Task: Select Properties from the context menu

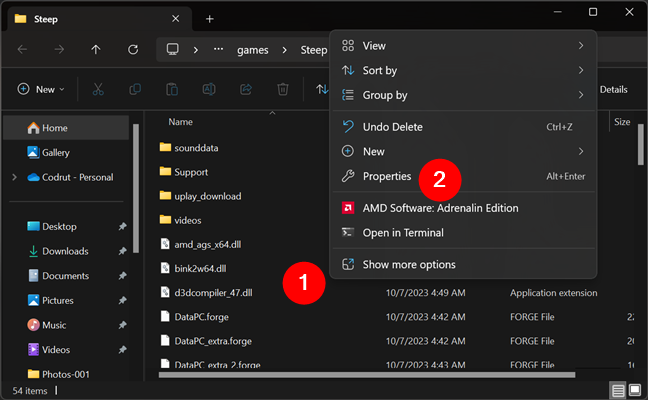Action: (386, 176)
